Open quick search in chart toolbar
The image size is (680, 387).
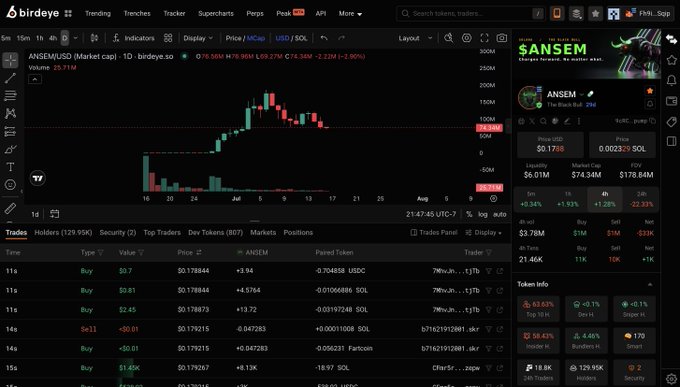click(x=449, y=38)
